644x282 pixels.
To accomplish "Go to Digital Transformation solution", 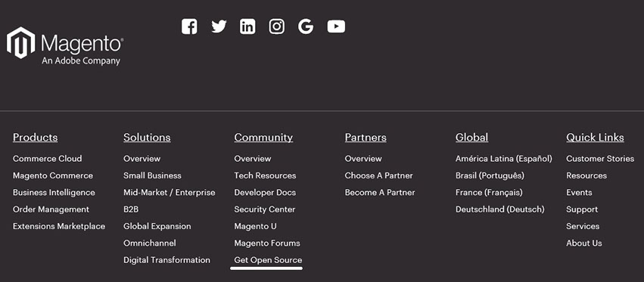I will point(166,260).
